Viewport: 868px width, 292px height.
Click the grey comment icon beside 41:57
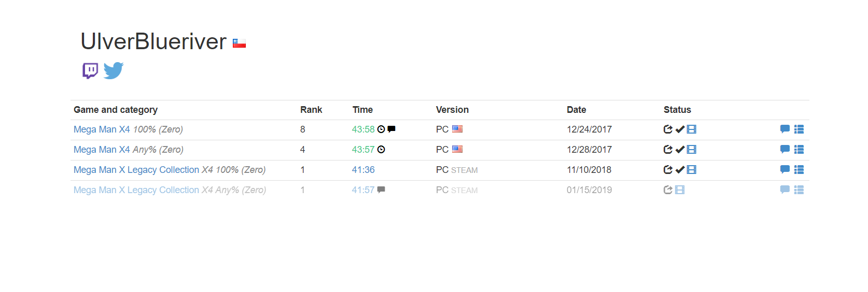(381, 189)
